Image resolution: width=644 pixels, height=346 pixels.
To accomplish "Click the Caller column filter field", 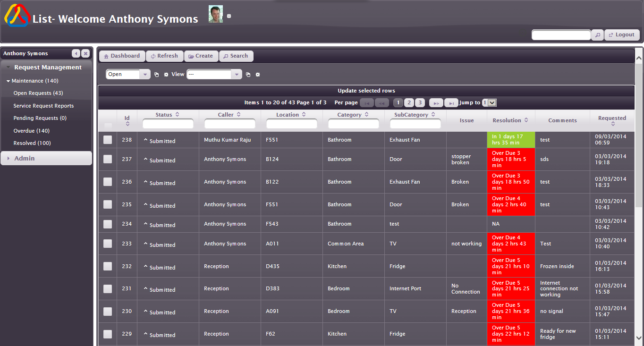I will click(x=230, y=124).
